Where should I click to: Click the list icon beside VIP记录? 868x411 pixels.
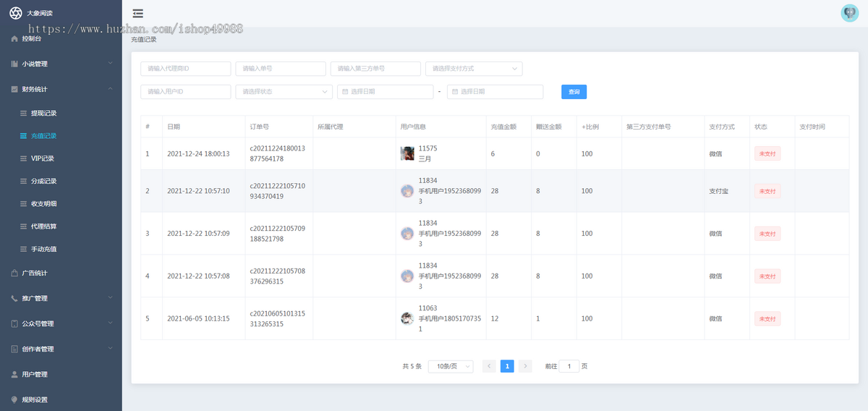(24, 158)
